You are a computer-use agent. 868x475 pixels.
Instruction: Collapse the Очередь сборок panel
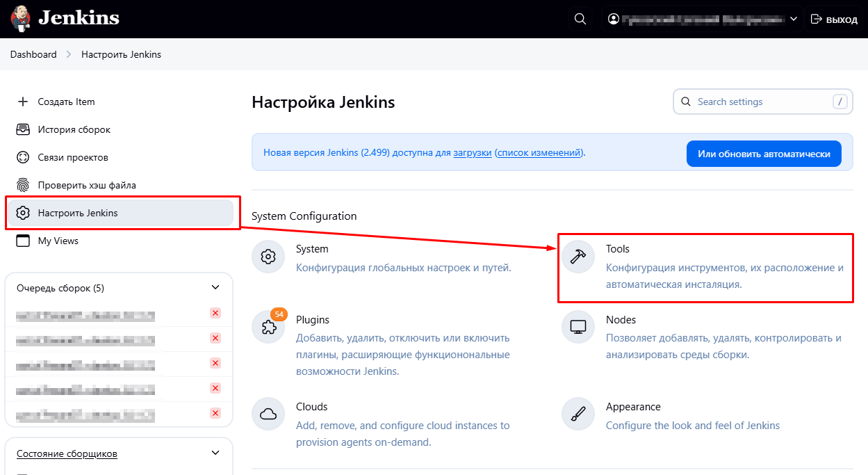point(215,287)
